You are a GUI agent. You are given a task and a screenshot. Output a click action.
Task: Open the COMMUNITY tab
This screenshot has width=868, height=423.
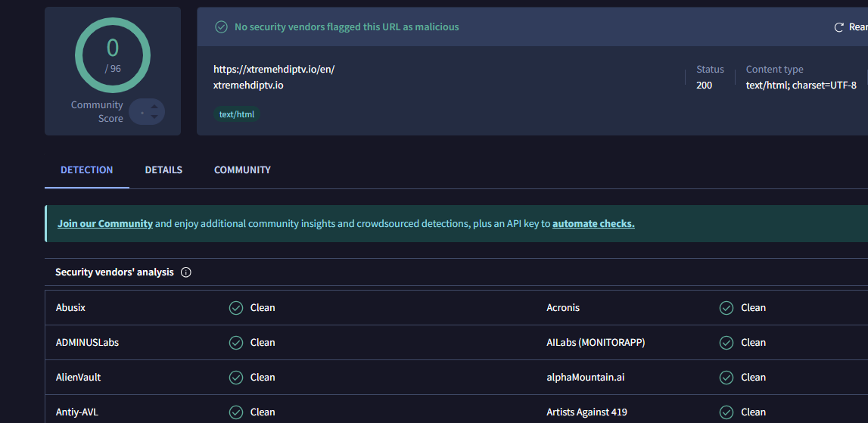pyautogui.click(x=242, y=170)
